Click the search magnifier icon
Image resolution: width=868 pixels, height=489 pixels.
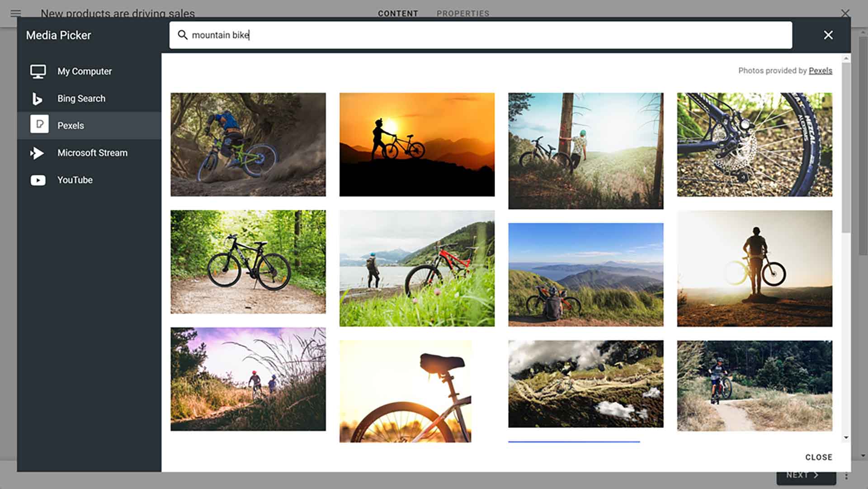coord(183,34)
